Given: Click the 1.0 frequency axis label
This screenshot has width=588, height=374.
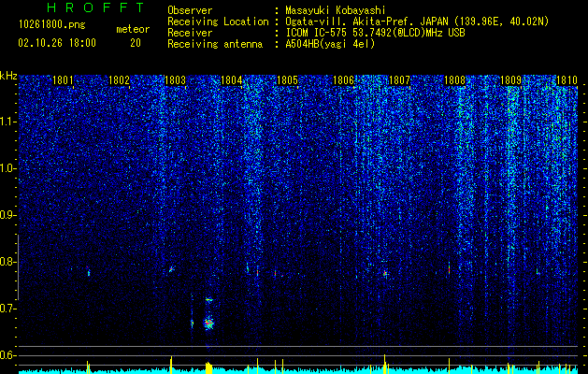Looking at the screenshot, I should pyautogui.click(x=7, y=168).
